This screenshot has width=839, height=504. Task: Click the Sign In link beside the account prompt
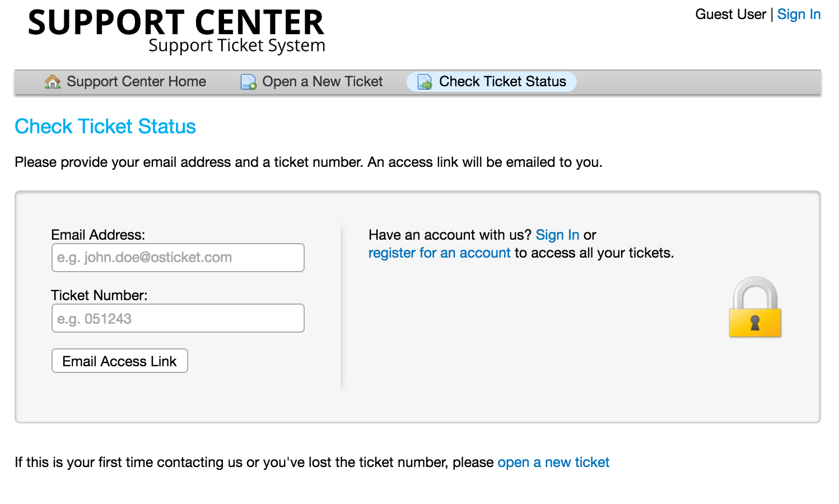(x=557, y=235)
